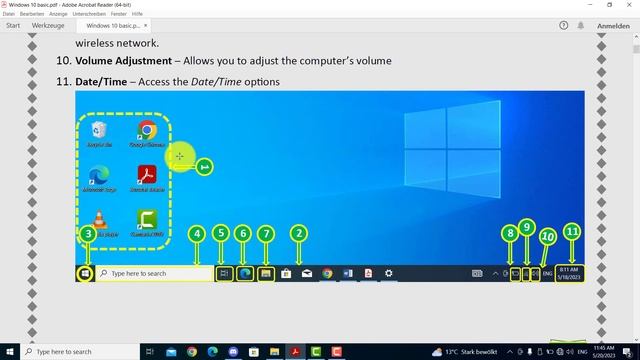
Task: Click the microphone tray icon
Action: pyautogui.click(x=530, y=351)
